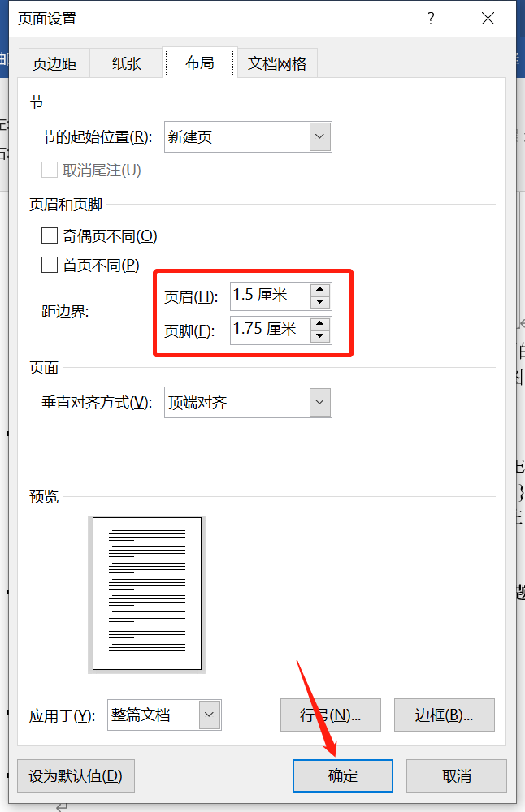Screen dimensions: 525x812
Task: Click the 设为默认值 button
Action: 76,775
